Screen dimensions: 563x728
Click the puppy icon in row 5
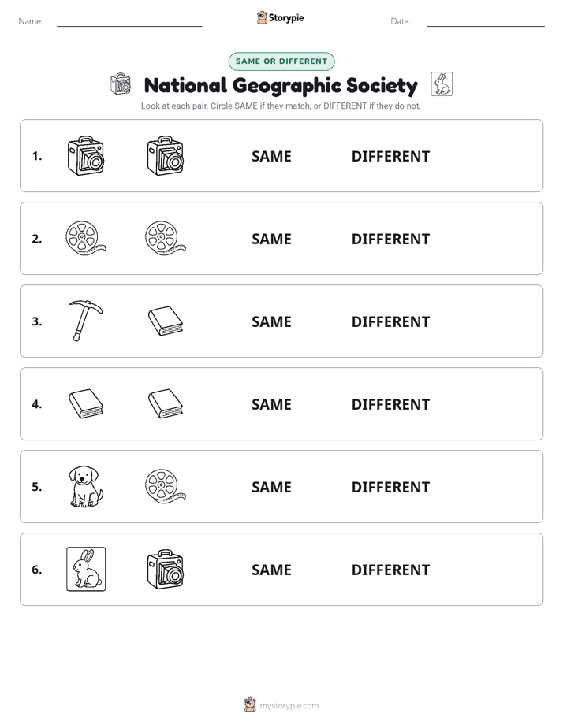(86, 487)
